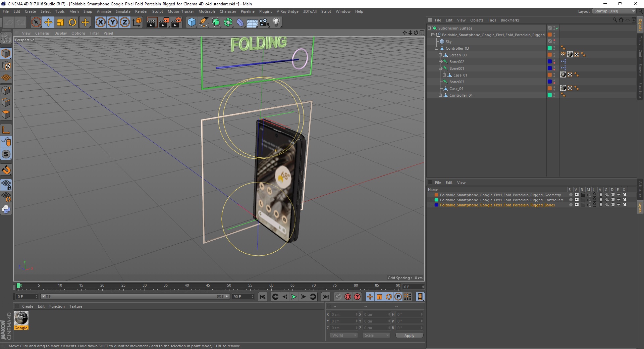Toggle Enable Snap magnet icon

[6, 170]
